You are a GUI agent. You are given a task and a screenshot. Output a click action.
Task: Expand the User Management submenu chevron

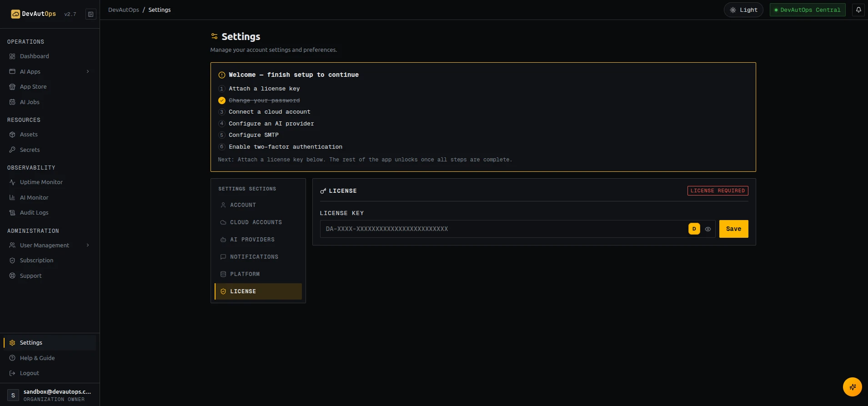tap(88, 245)
